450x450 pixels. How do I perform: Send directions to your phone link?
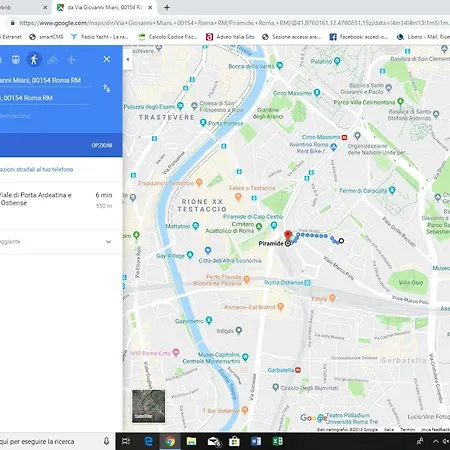click(x=37, y=170)
